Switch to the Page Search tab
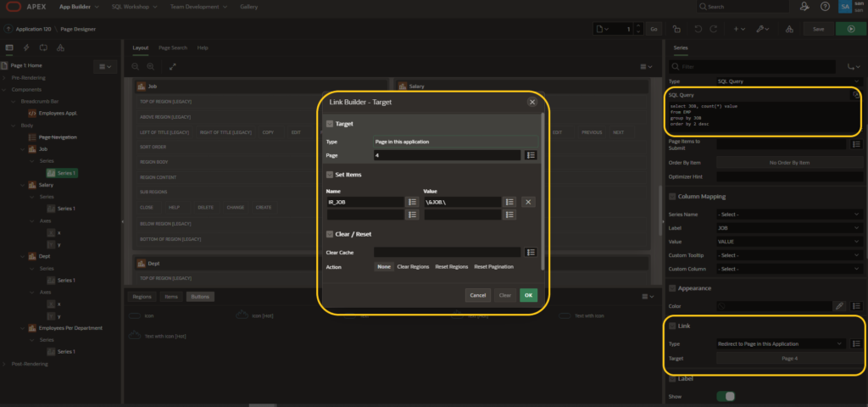Image resolution: width=868 pixels, height=407 pixels. [x=173, y=47]
